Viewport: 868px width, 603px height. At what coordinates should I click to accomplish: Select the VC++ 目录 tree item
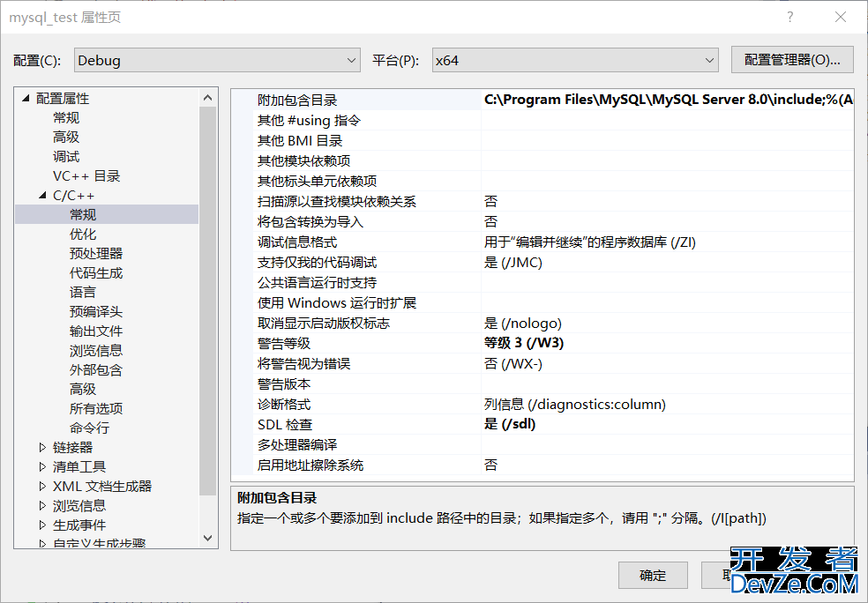(x=86, y=176)
